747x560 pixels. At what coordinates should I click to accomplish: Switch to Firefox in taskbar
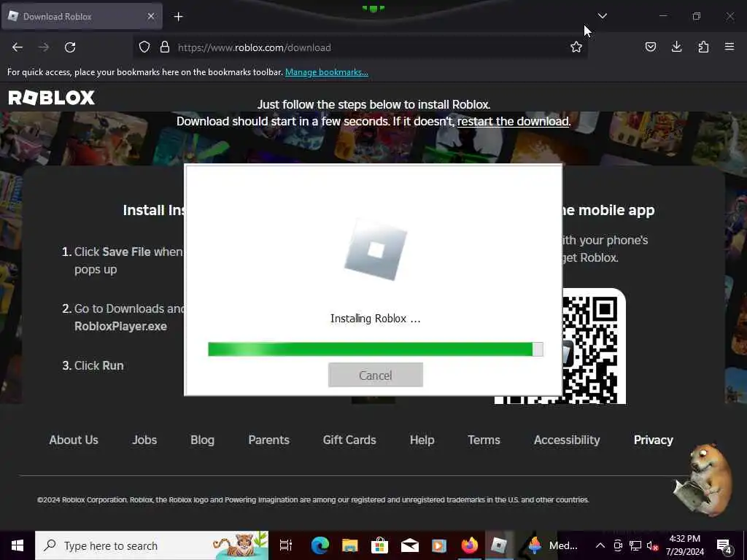(x=469, y=545)
